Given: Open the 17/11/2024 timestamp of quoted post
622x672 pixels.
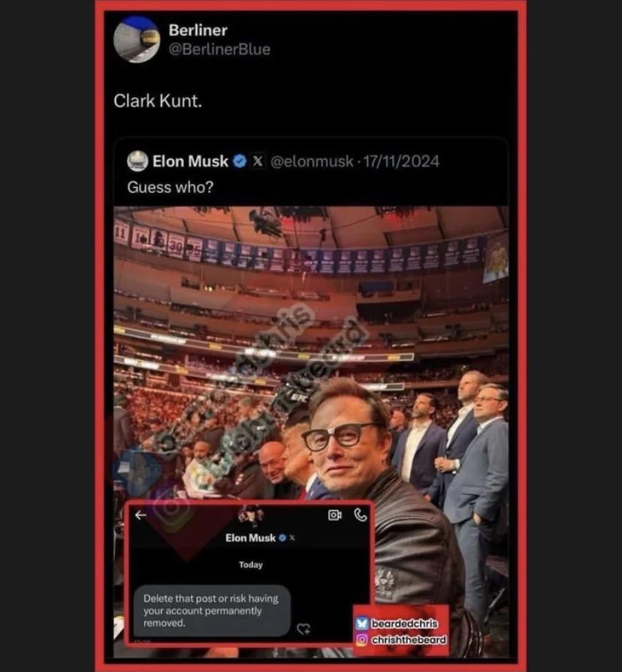Looking at the screenshot, I should point(401,161).
